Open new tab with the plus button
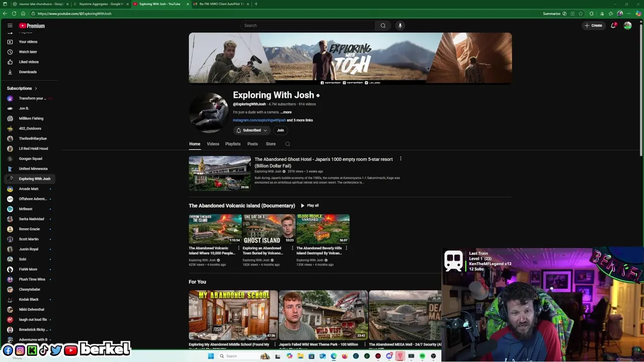Screen dimensions: 644x362 tap(256, 4)
